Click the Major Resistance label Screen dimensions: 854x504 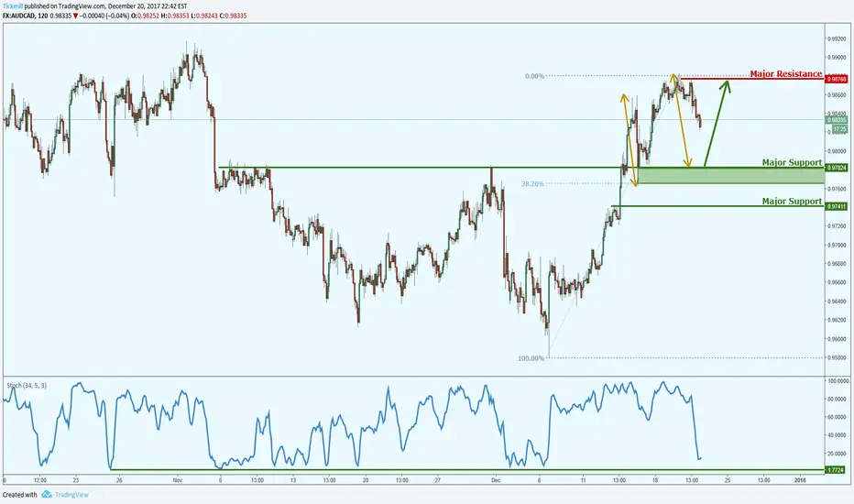click(786, 73)
